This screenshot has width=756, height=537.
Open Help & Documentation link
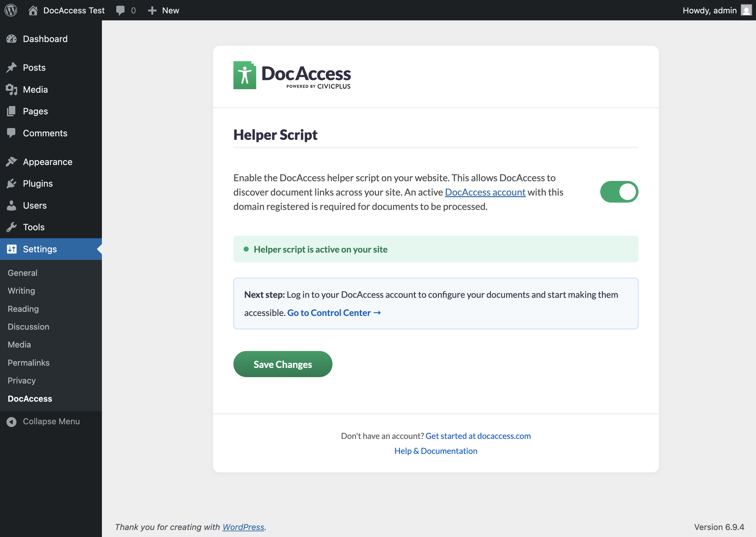tap(436, 451)
